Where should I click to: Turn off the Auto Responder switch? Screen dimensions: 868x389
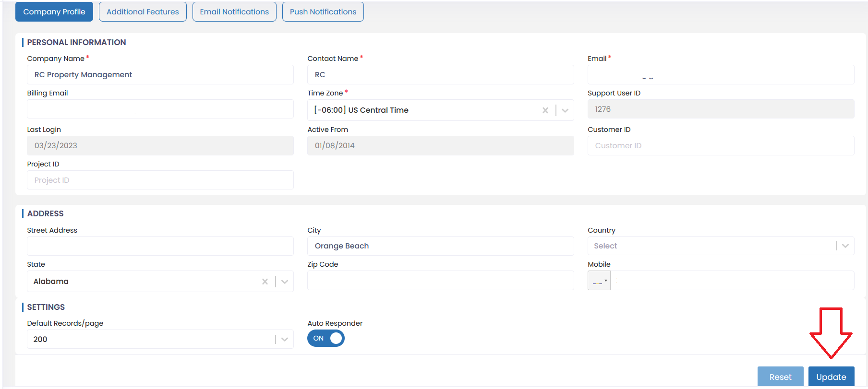326,338
